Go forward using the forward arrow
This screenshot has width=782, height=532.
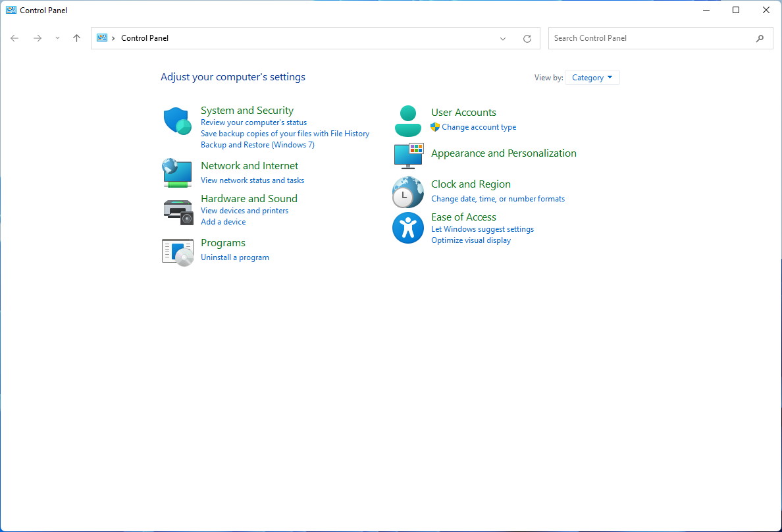(x=38, y=38)
